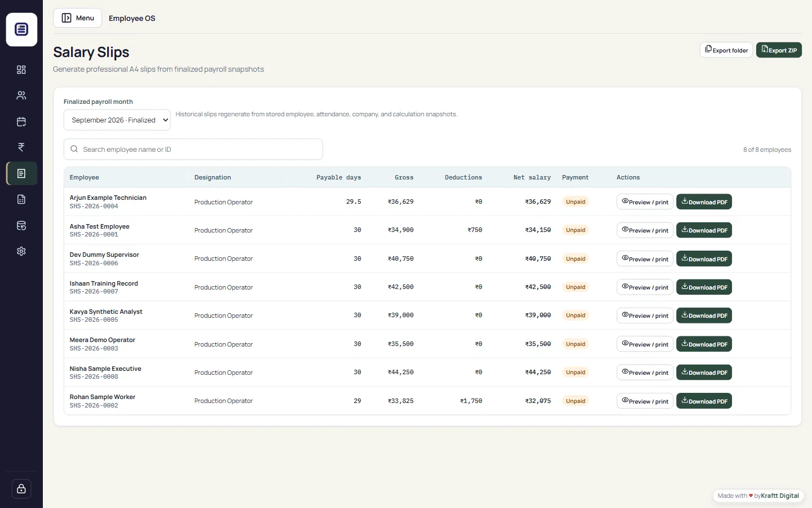Click the Kraftt Digital credit link
The width and height of the screenshot is (812, 508).
pyautogui.click(x=780, y=496)
